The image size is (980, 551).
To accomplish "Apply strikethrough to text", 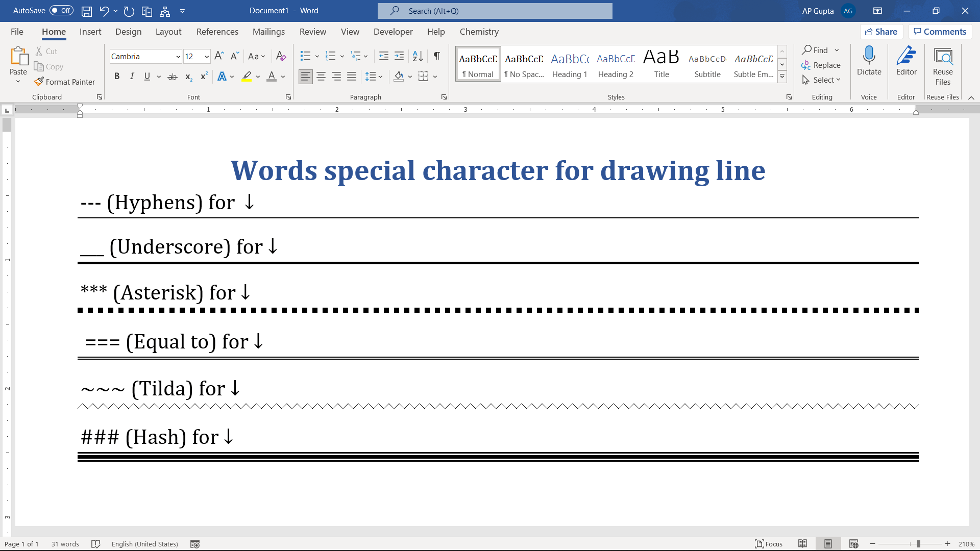I will (173, 77).
